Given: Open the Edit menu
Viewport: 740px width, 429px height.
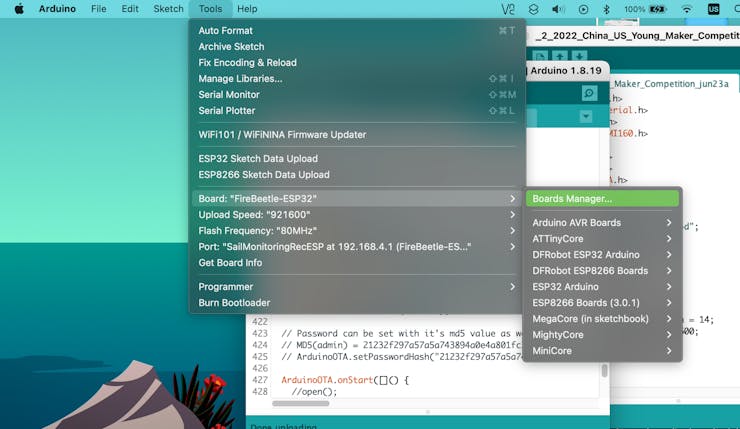Looking at the screenshot, I should [130, 9].
